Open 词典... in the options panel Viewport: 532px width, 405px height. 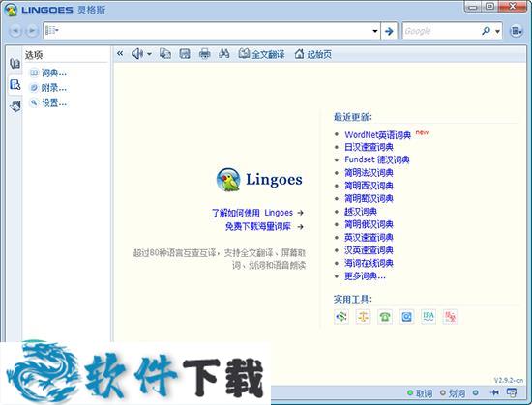[48, 72]
